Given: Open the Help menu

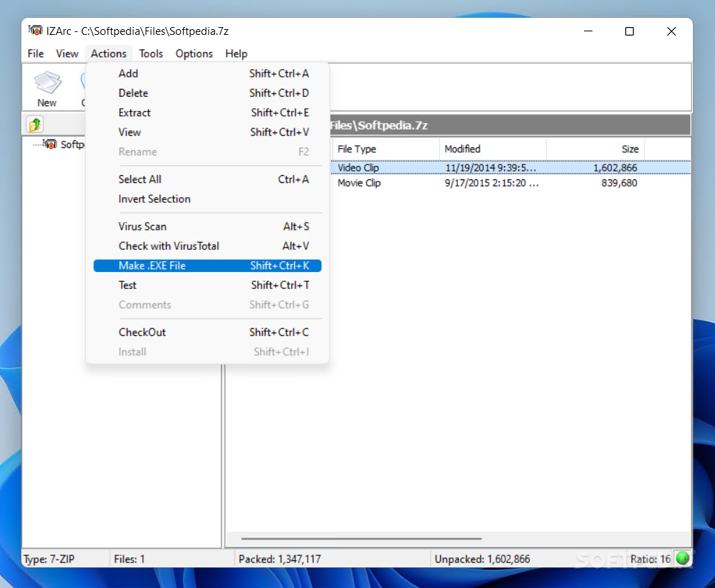Looking at the screenshot, I should pos(236,53).
